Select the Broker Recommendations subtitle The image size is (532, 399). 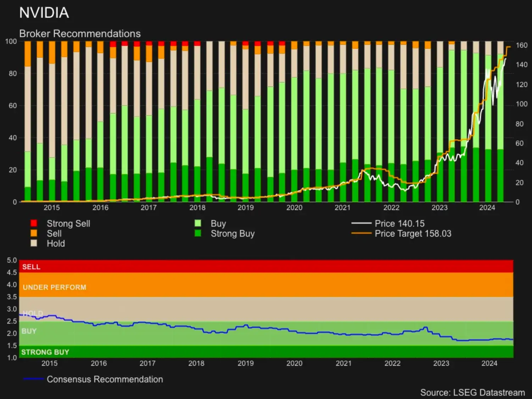pyautogui.click(x=80, y=34)
